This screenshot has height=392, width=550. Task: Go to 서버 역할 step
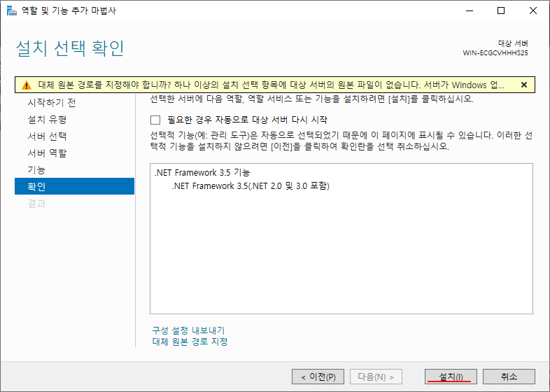(x=47, y=153)
